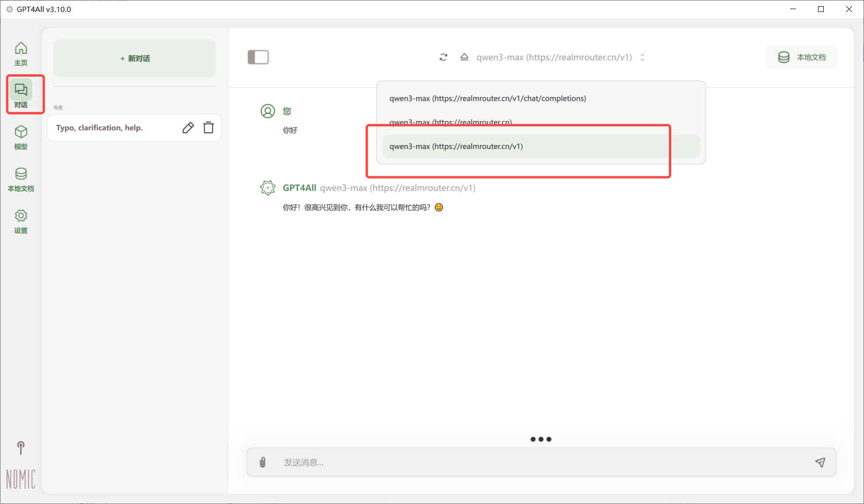Click the pencil icon to rename chat
Image resolution: width=864 pixels, height=504 pixels.
(188, 128)
